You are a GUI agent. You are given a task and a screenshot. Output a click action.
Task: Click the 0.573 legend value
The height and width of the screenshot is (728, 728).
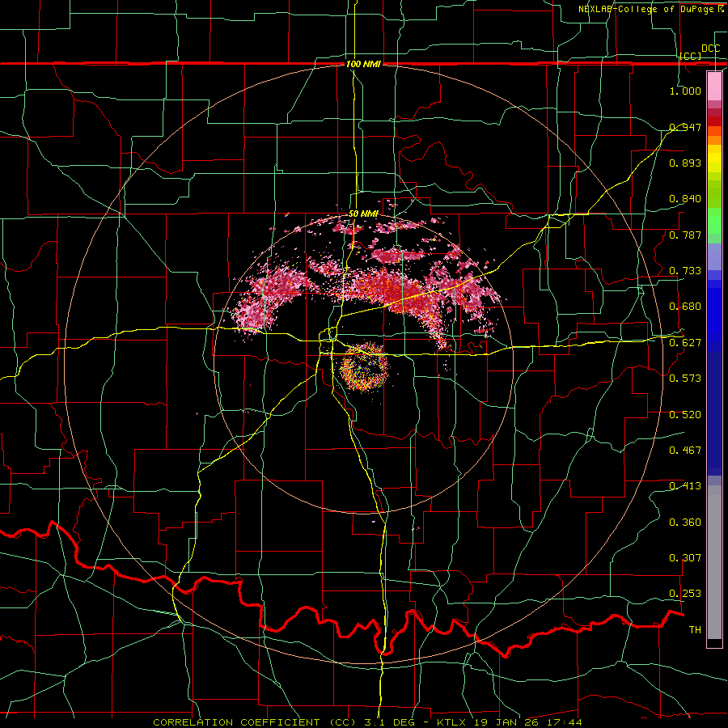(x=685, y=379)
